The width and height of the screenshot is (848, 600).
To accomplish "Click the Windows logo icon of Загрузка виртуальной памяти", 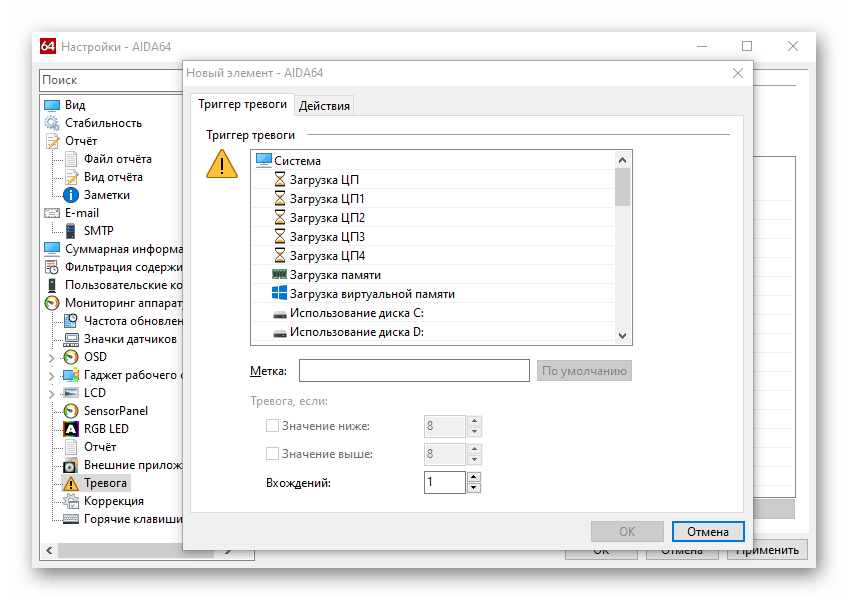I will tap(279, 293).
